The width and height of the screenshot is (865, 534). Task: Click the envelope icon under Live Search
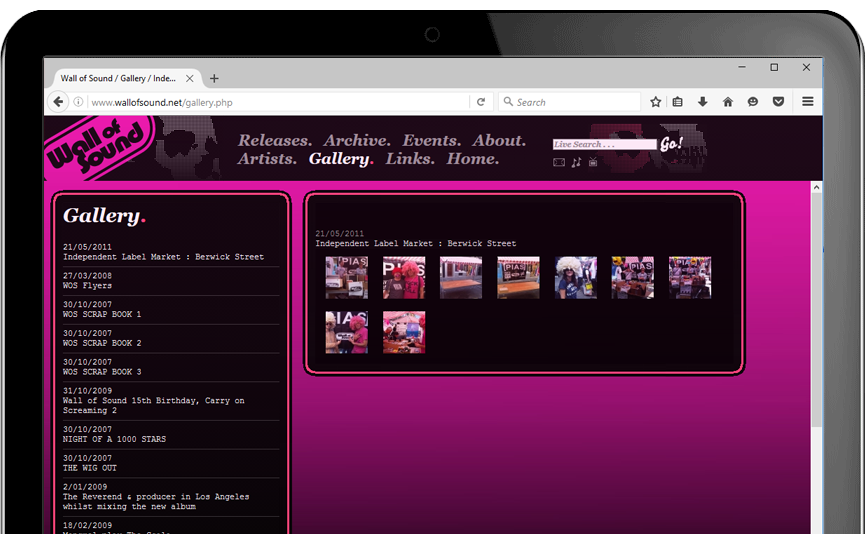coord(559,162)
